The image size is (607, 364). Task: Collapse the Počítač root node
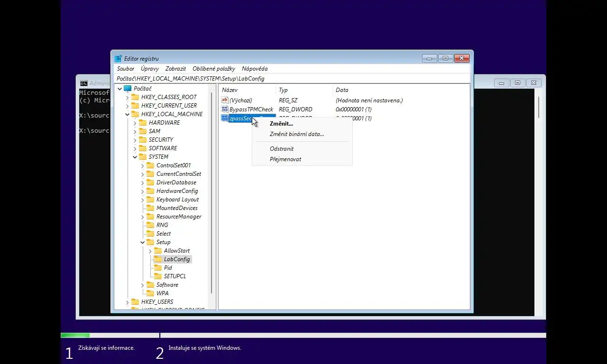coord(120,89)
